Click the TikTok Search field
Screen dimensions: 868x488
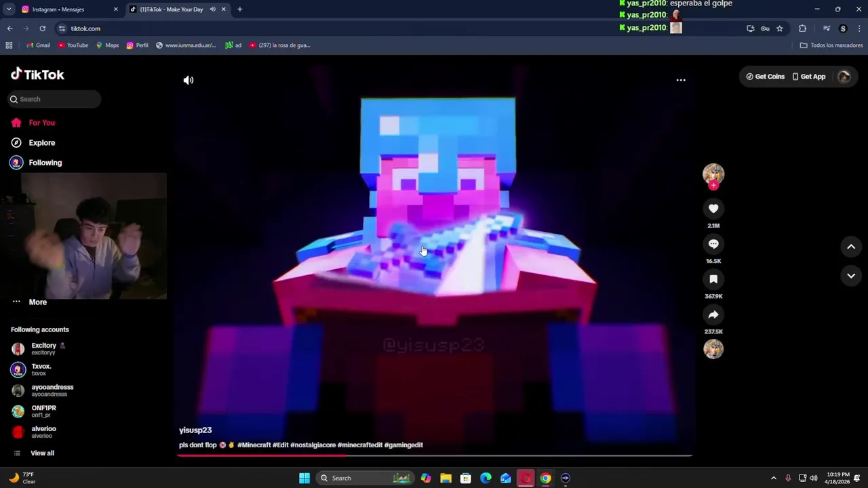(x=55, y=99)
